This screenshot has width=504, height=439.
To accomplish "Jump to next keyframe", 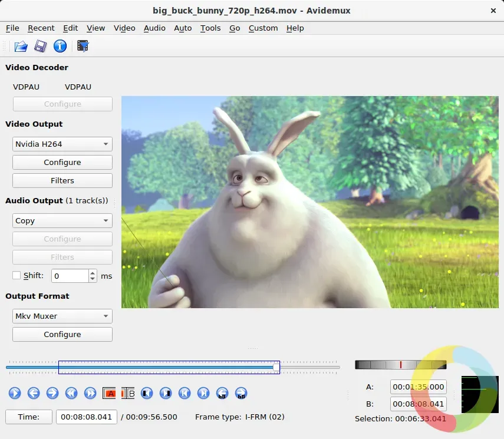I will coord(90,393).
